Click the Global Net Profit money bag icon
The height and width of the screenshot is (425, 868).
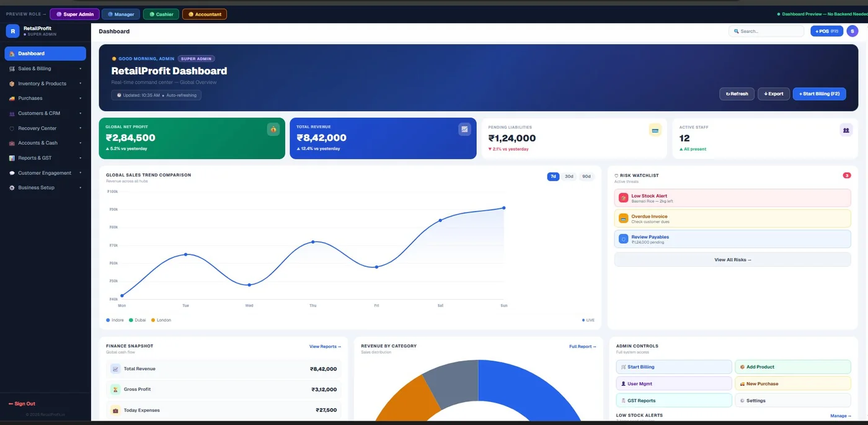(273, 129)
